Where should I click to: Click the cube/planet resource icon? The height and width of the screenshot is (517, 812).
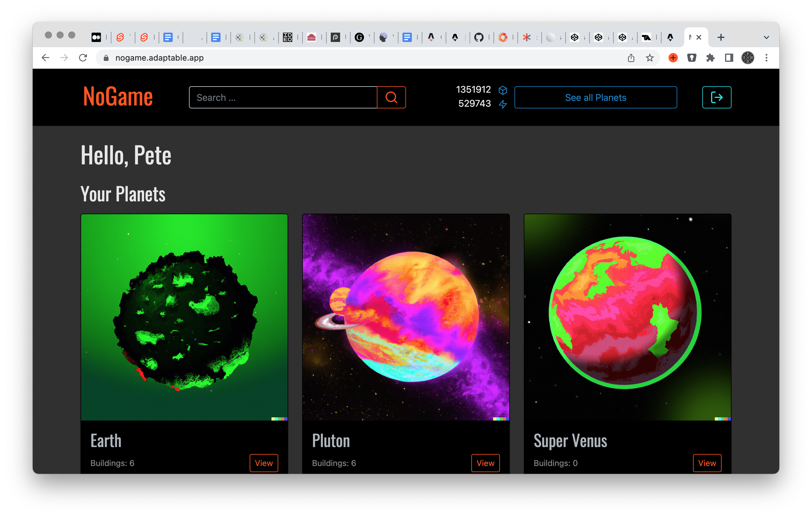point(503,91)
